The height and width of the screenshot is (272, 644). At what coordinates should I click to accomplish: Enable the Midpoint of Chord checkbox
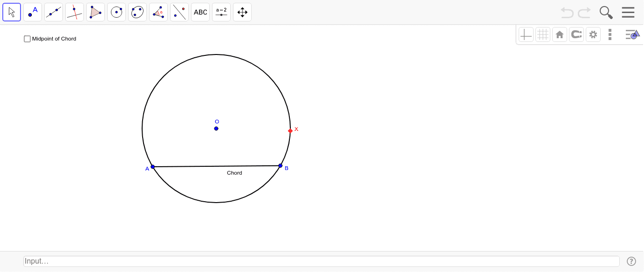tap(27, 39)
